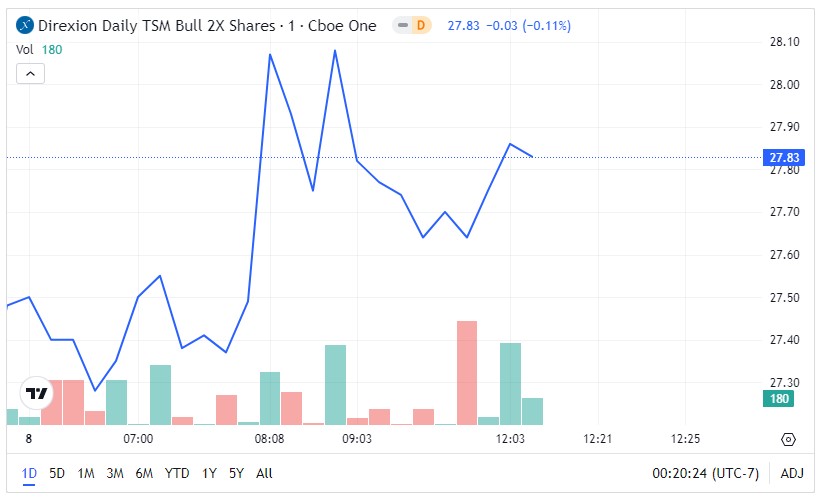The image size is (821, 499).
Task: Click the green 180 volume label
Action: click(x=778, y=399)
